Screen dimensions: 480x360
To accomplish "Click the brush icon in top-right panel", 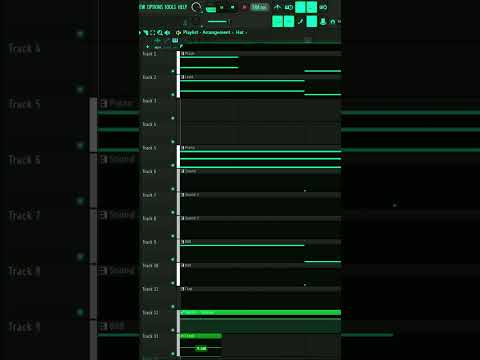I will (300, 21).
